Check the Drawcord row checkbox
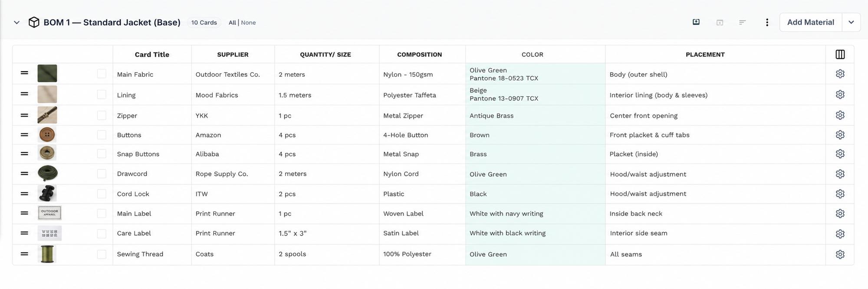 pyautogui.click(x=102, y=174)
